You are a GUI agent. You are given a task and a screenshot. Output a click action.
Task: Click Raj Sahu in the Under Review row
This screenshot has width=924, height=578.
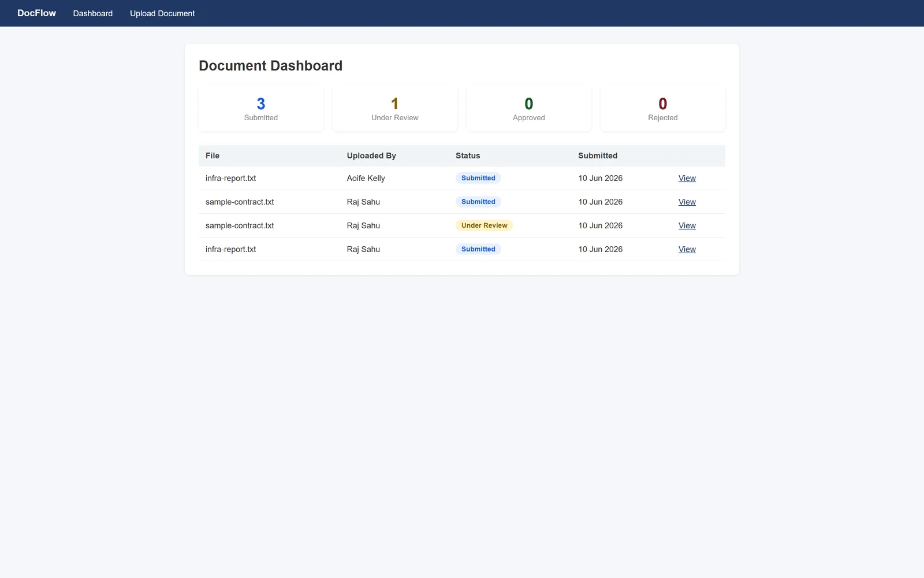pyautogui.click(x=363, y=225)
